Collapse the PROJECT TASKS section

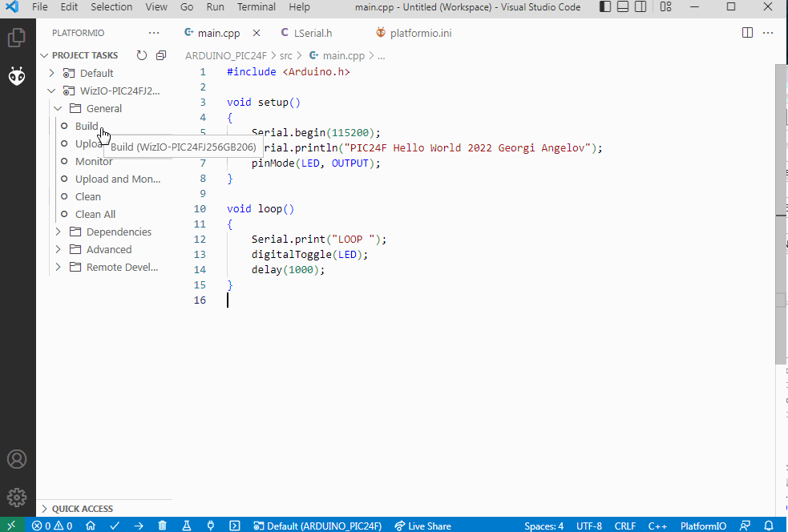pos(44,55)
